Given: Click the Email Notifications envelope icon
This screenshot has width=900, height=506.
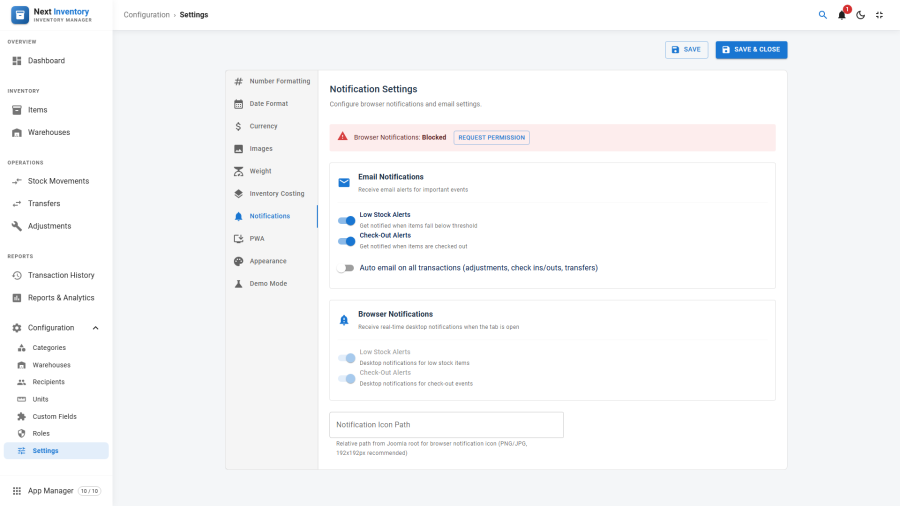Looking at the screenshot, I should click(344, 182).
